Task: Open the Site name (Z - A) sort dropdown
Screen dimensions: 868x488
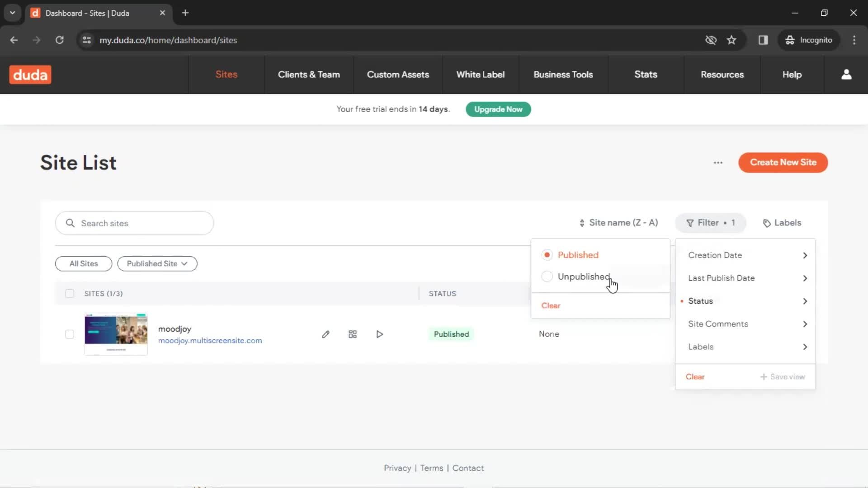Action: click(618, 223)
